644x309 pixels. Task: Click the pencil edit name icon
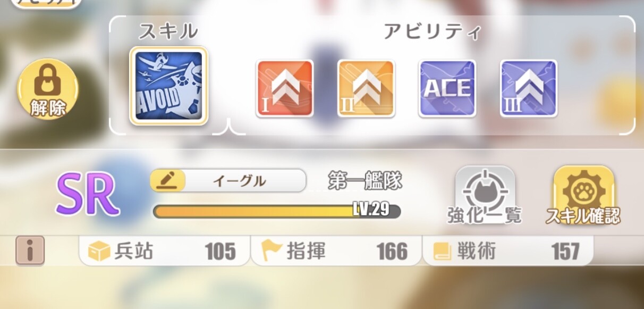coord(168,181)
